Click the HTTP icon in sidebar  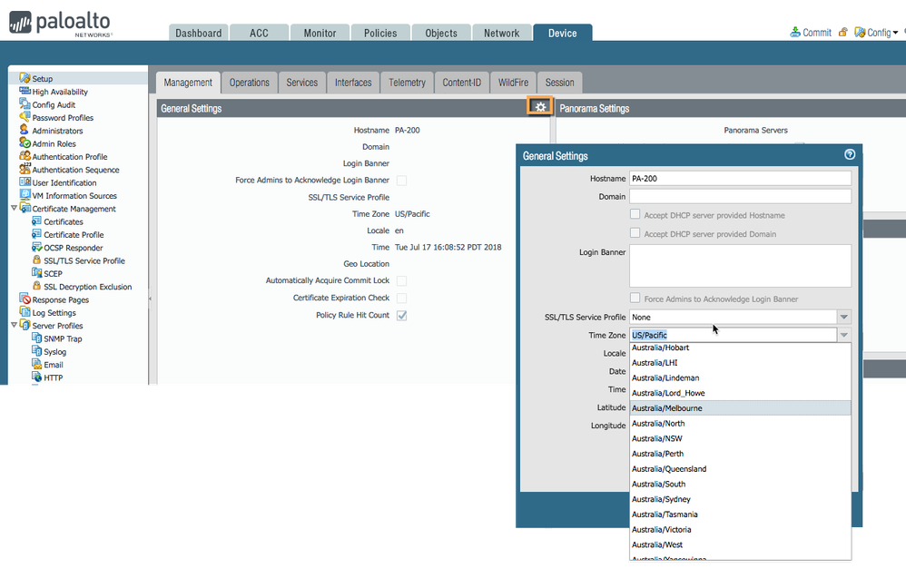click(x=36, y=377)
